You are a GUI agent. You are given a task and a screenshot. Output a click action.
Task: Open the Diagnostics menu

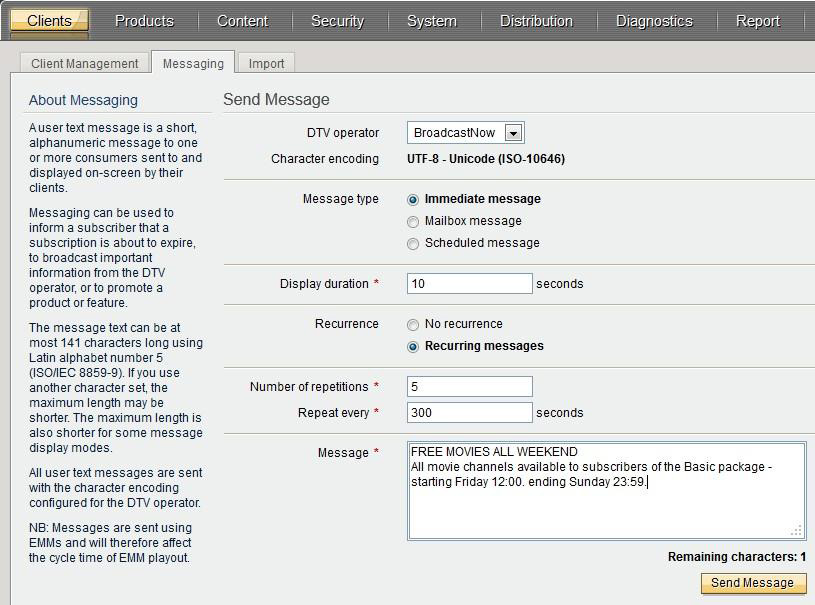[654, 21]
